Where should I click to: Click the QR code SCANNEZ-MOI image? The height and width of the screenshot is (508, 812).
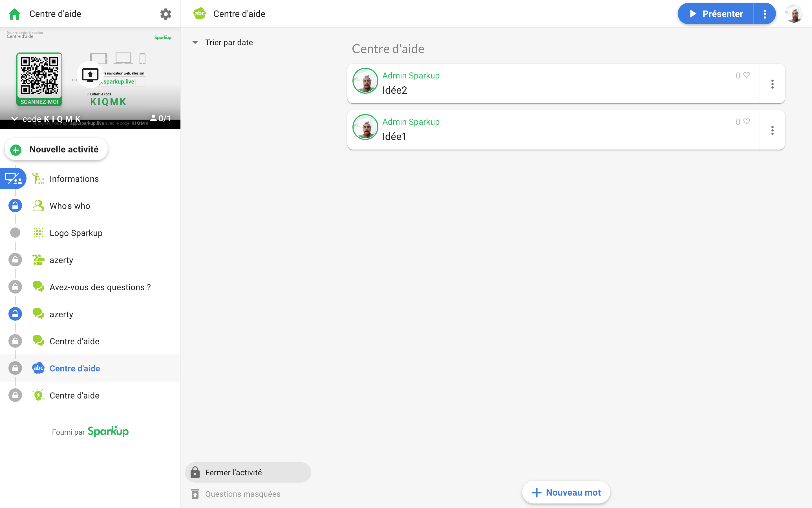tap(39, 79)
